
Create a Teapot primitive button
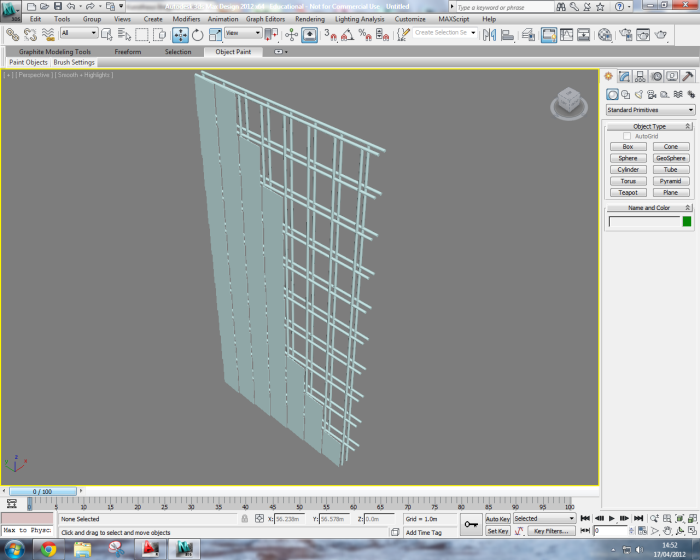(628, 192)
